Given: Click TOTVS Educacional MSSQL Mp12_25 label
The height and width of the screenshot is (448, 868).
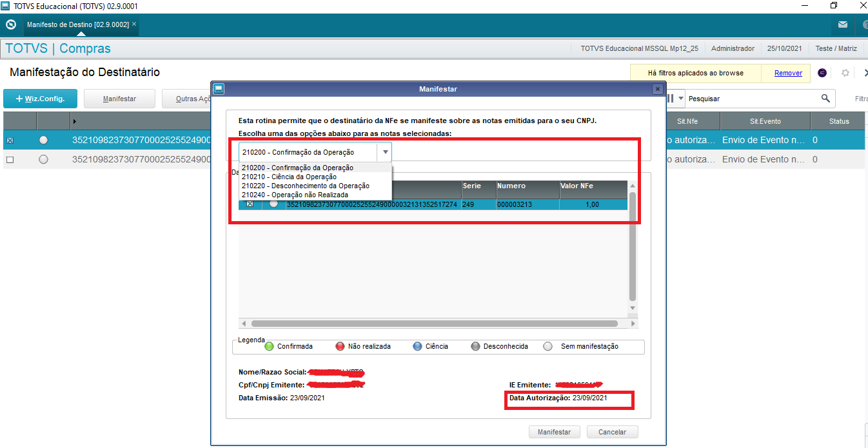Looking at the screenshot, I should [x=639, y=48].
